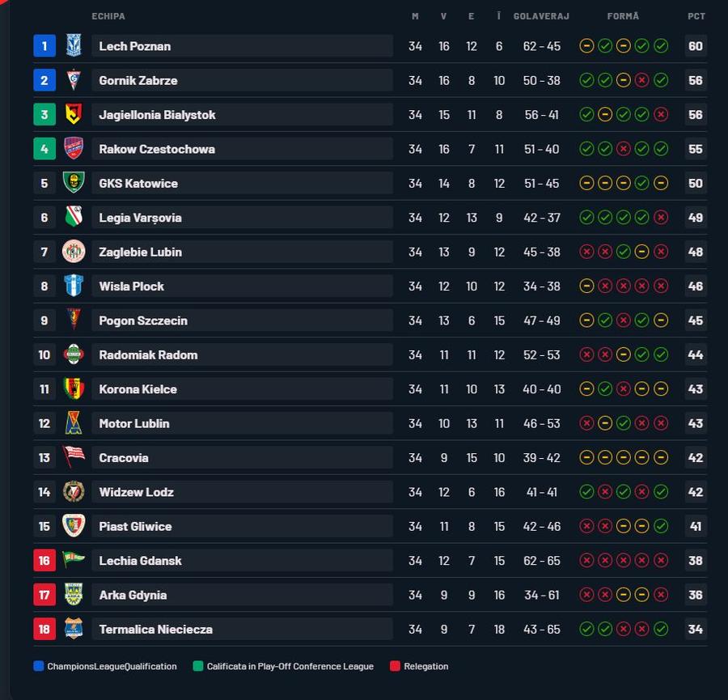
Task: Select the Rakow Czestochowa badge
Action: pos(74,149)
